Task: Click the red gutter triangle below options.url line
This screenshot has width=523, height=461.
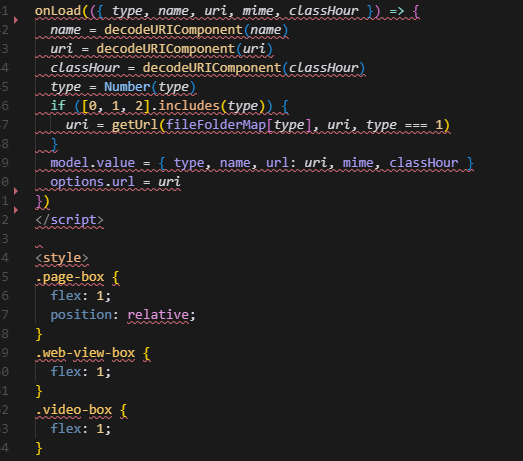Action: 16,191
